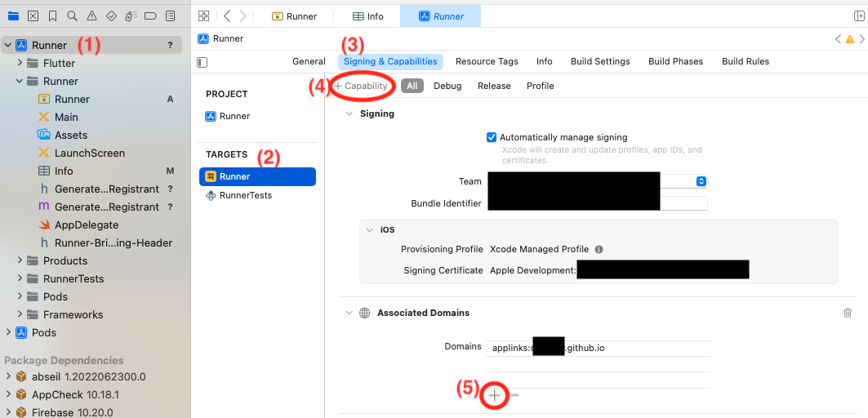This screenshot has width=868, height=418.
Task: Open the Project navigator folder icon
Action: click(x=13, y=16)
